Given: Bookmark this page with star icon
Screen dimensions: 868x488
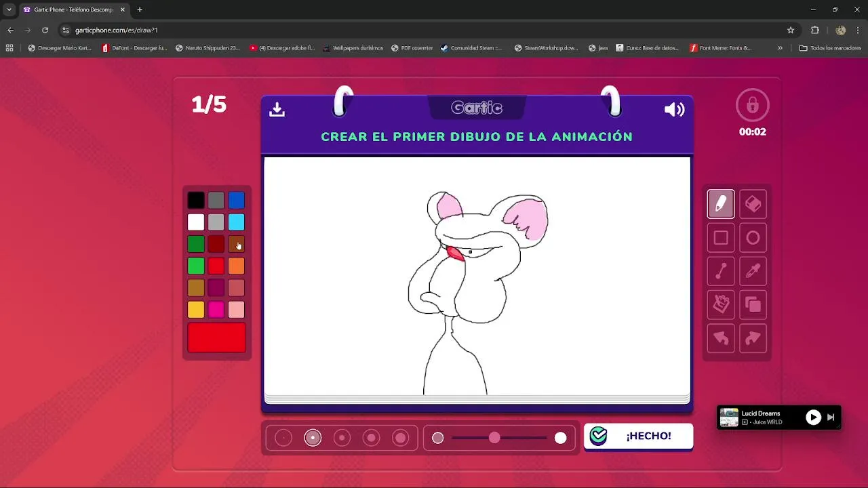Looking at the screenshot, I should pyautogui.click(x=791, y=30).
